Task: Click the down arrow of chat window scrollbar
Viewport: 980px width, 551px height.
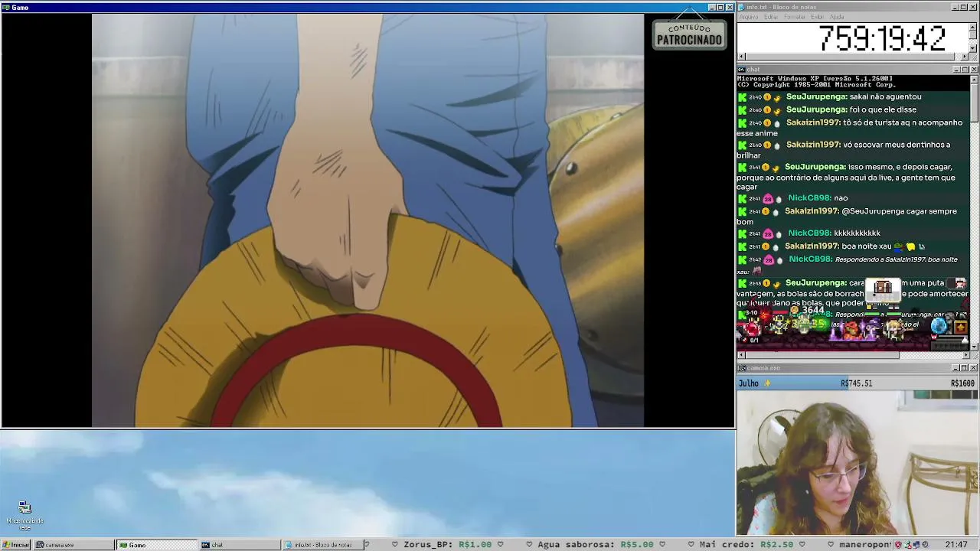Action: 973,346
